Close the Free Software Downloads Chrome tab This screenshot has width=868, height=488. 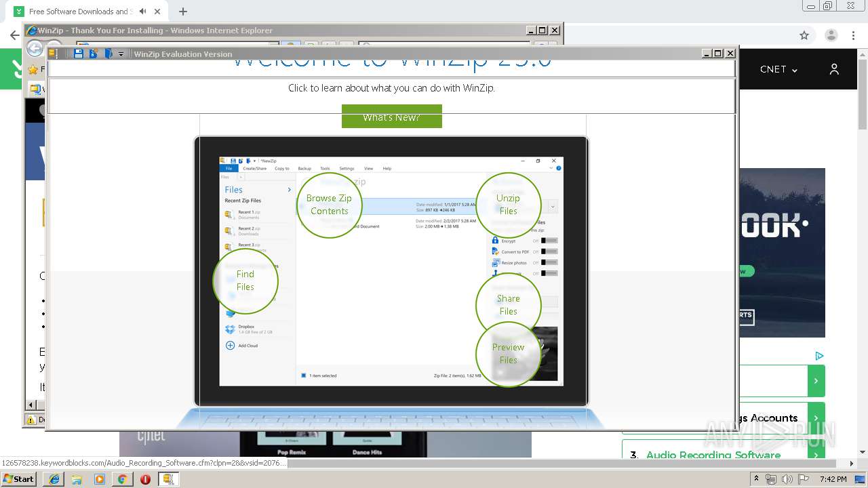[x=159, y=12]
